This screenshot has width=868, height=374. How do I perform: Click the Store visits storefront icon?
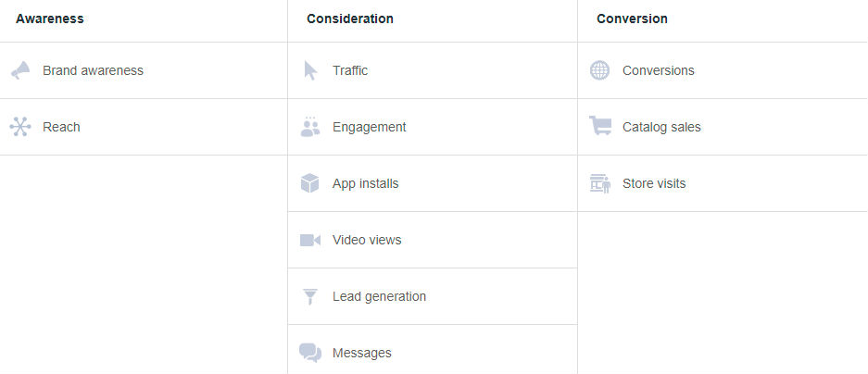pos(600,183)
